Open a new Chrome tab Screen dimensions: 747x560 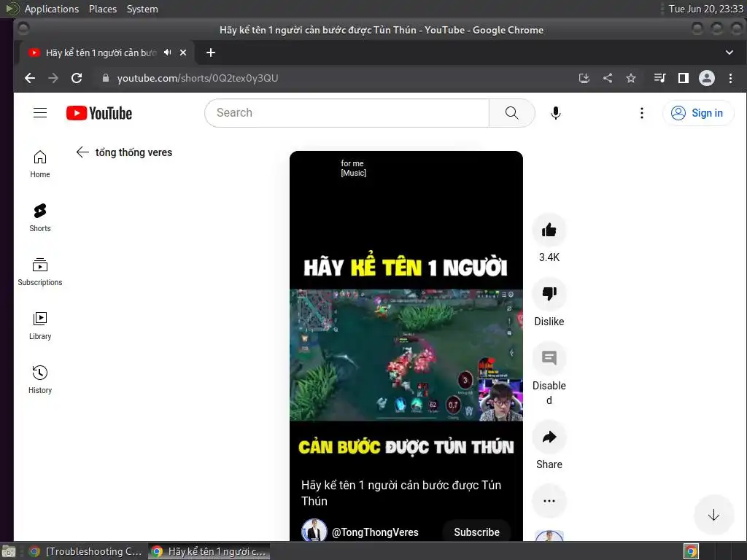click(x=211, y=52)
